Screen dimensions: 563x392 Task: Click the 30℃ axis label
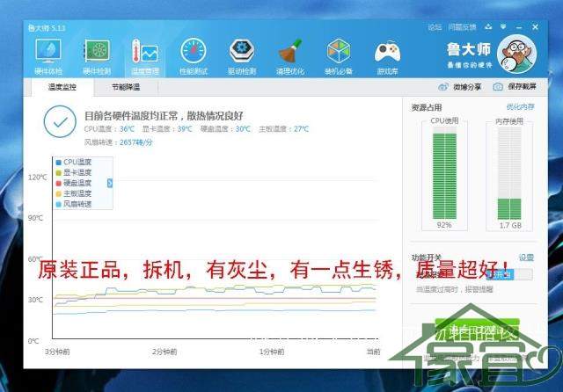[35, 300]
